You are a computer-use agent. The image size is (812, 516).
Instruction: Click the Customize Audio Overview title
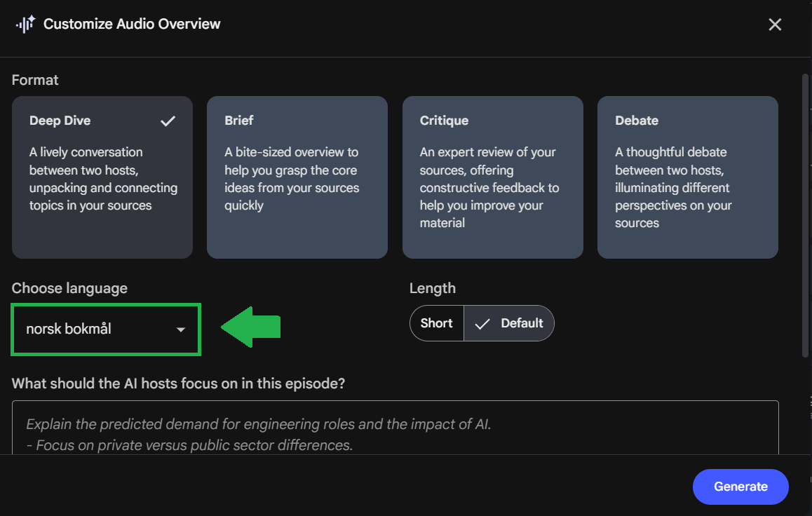coord(132,24)
